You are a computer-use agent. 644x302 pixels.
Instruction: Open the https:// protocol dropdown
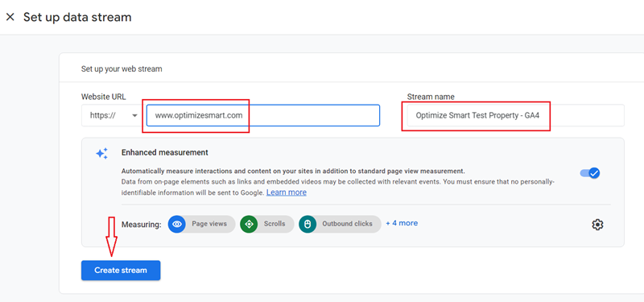pyautogui.click(x=113, y=115)
